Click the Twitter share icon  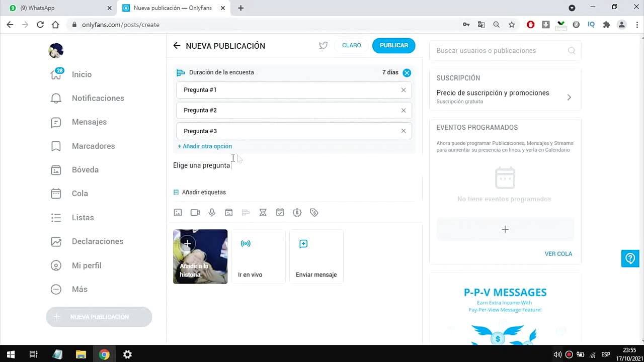pyautogui.click(x=323, y=46)
